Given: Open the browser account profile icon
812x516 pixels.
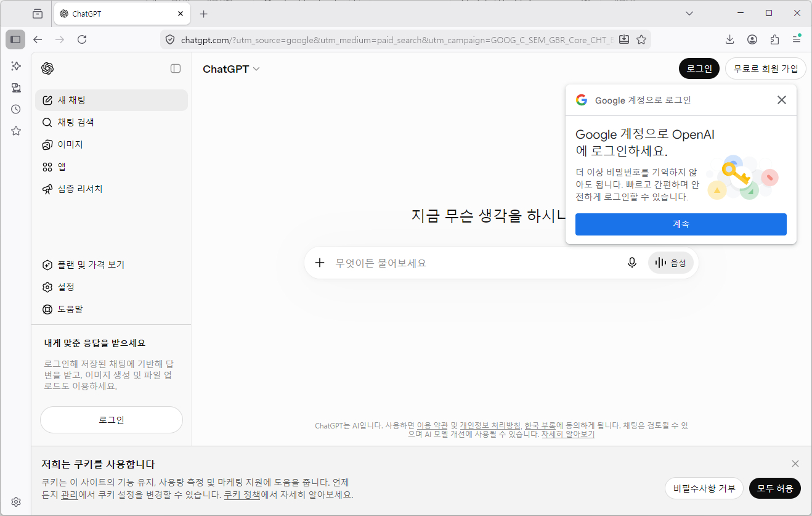Looking at the screenshot, I should (x=752, y=39).
